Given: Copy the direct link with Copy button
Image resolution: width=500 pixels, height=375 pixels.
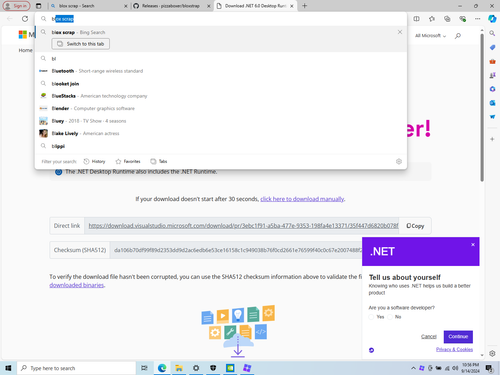Looking at the screenshot, I should (x=415, y=226).
